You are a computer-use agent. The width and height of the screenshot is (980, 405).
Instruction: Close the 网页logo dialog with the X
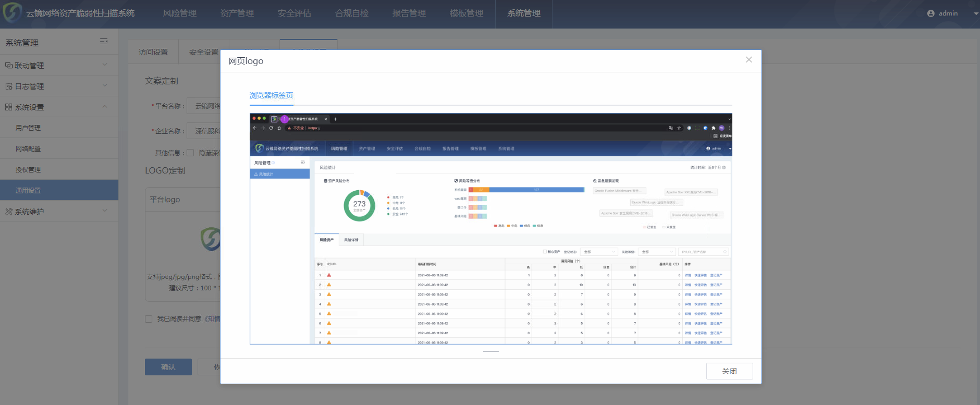point(748,60)
